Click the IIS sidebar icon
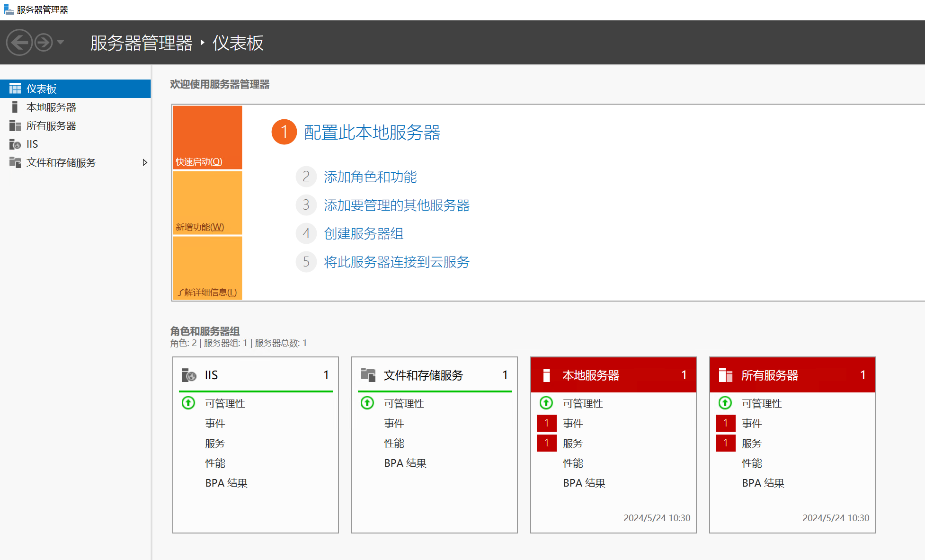The height and width of the screenshot is (560, 925). (x=15, y=144)
